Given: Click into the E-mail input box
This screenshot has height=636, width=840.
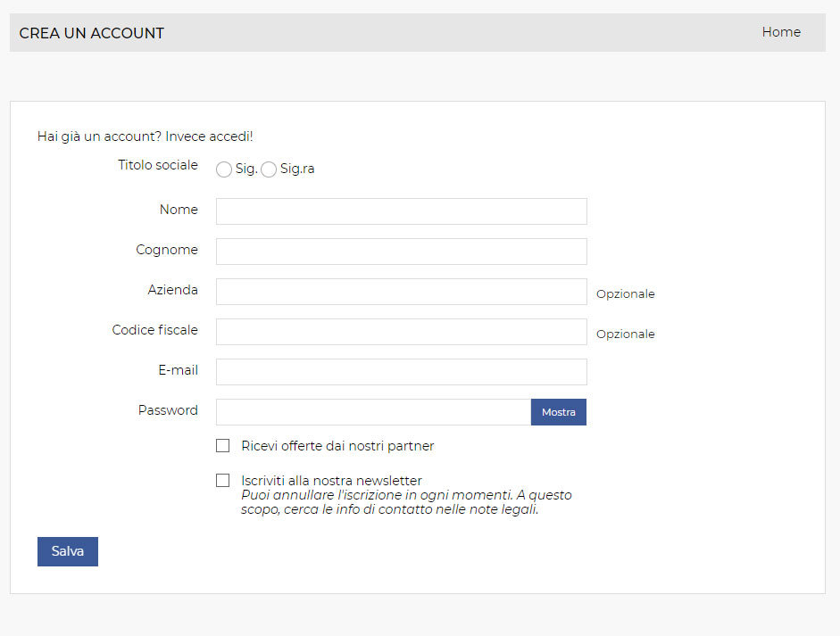Looking at the screenshot, I should pos(401,372).
